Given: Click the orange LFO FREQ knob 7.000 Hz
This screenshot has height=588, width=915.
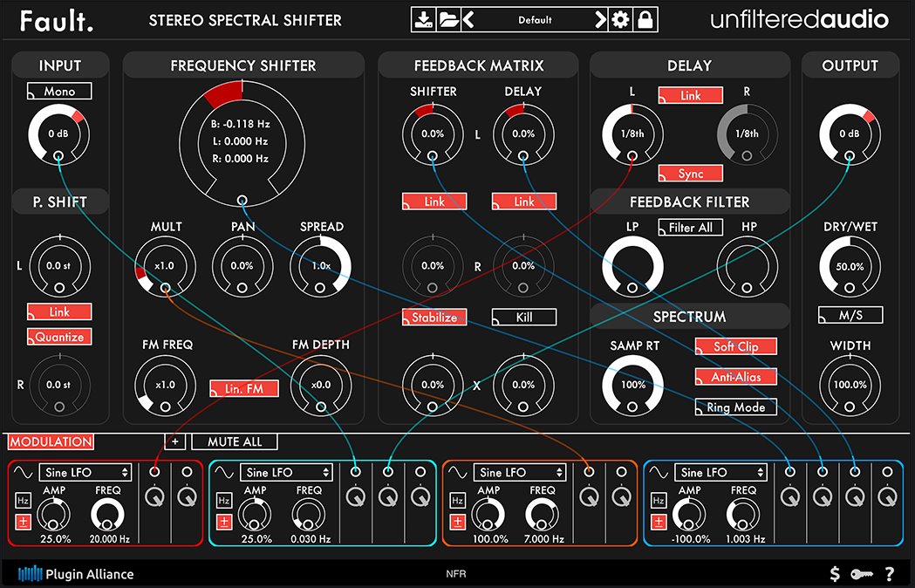Looking at the screenshot, I should point(543,515).
